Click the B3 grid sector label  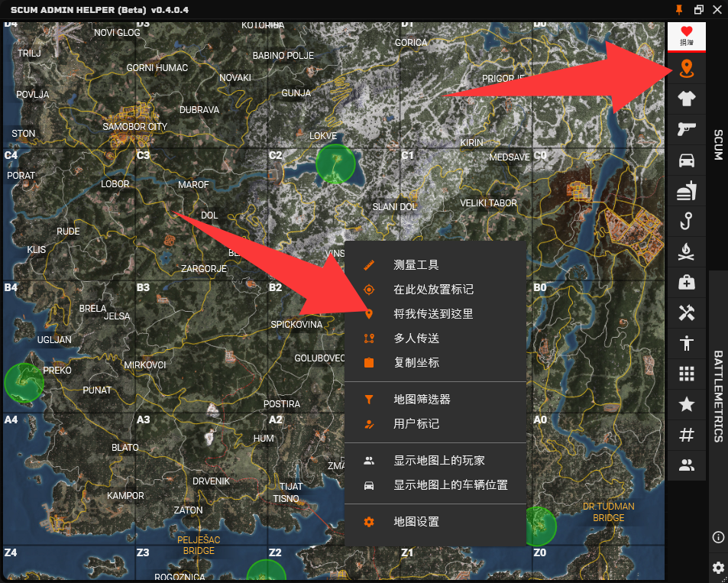[143, 287]
